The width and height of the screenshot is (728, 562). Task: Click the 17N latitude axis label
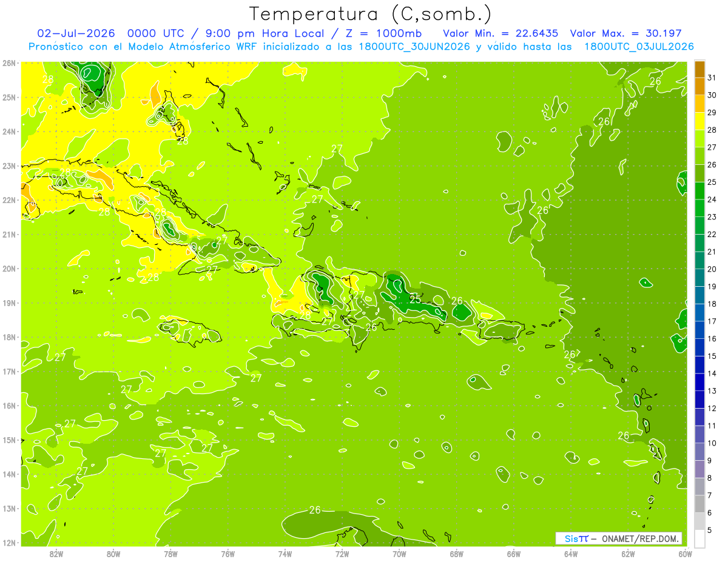(9, 372)
